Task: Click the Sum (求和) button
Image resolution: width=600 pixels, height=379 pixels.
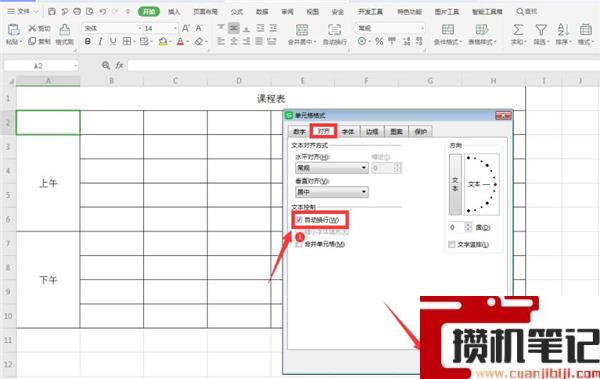Action: 518,34
